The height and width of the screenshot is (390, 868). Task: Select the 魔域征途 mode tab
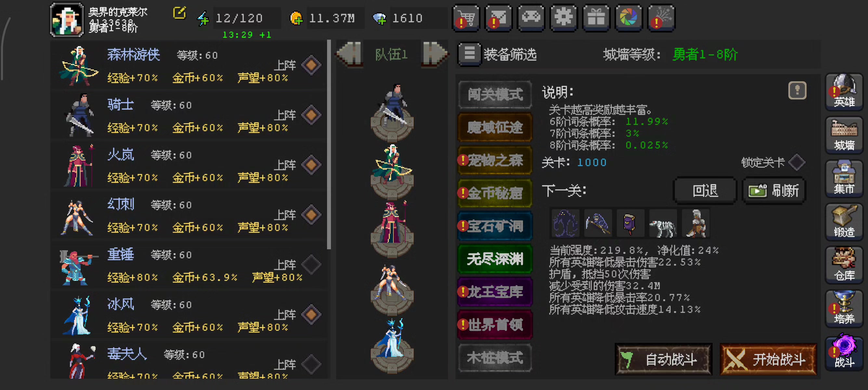pos(495,127)
